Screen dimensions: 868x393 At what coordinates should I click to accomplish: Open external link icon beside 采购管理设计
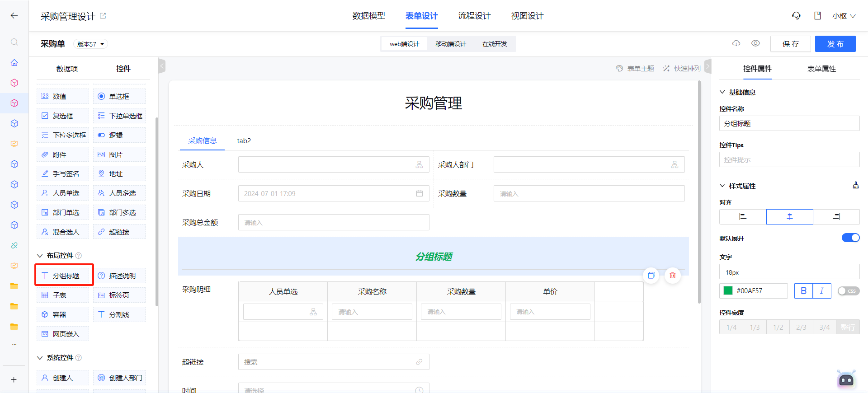coord(103,16)
